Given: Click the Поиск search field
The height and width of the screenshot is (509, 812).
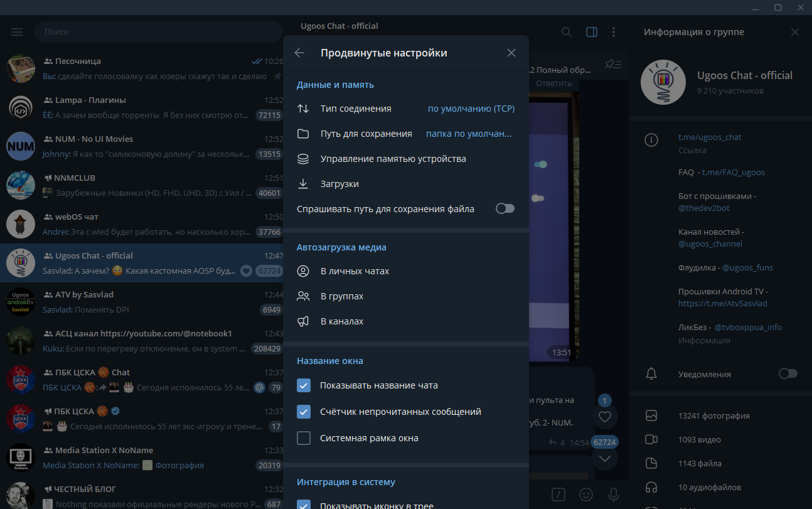Looking at the screenshot, I should 158,31.
